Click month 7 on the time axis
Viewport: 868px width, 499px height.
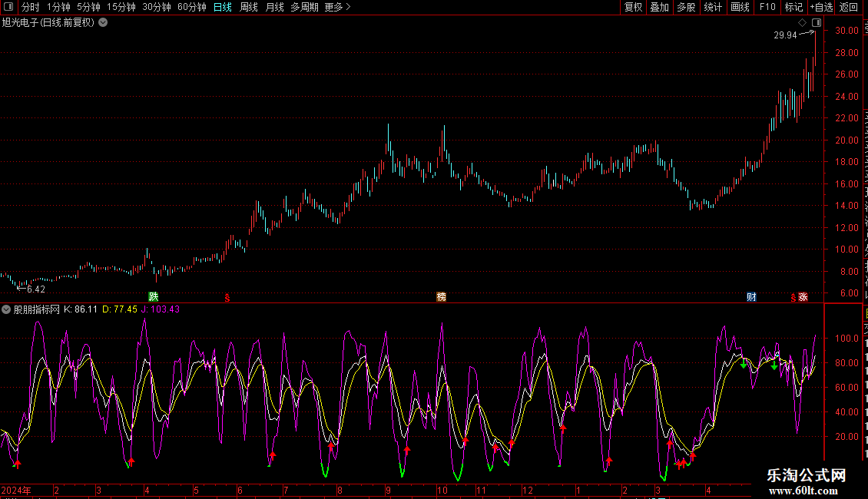tap(286, 491)
